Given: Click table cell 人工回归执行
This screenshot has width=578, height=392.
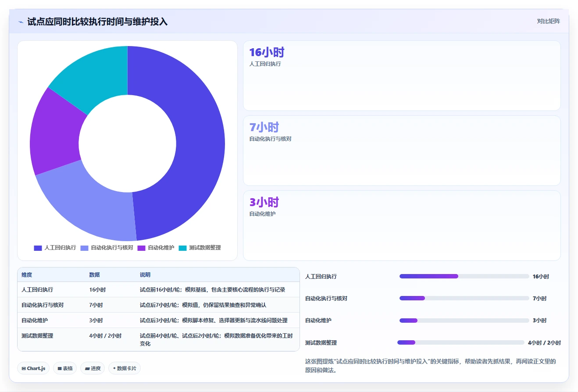Looking at the screenshot, I should (37, 290).
